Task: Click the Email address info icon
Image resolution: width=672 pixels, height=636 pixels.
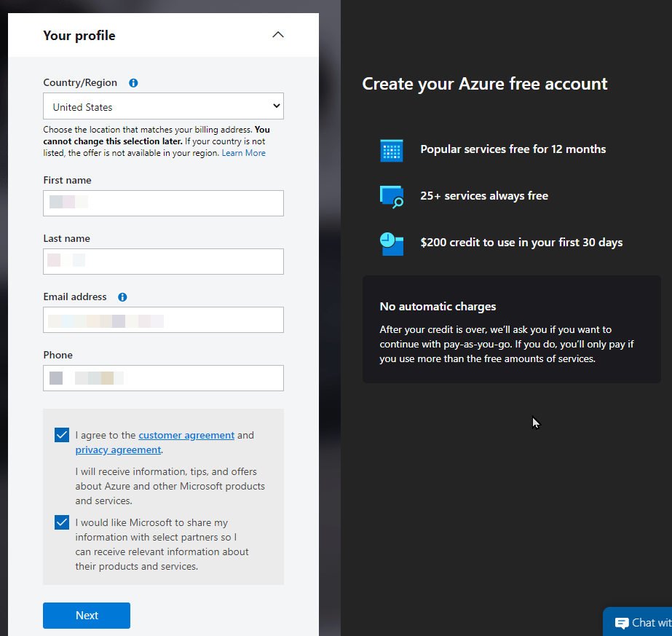Action: pos(122,297)
